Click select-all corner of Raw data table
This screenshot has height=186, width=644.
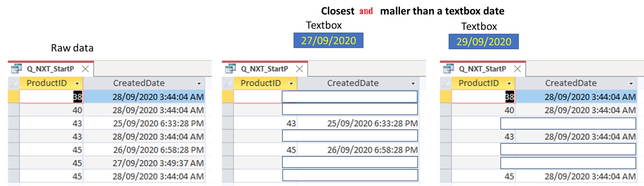pyautogui.click(x=14, y=84)
